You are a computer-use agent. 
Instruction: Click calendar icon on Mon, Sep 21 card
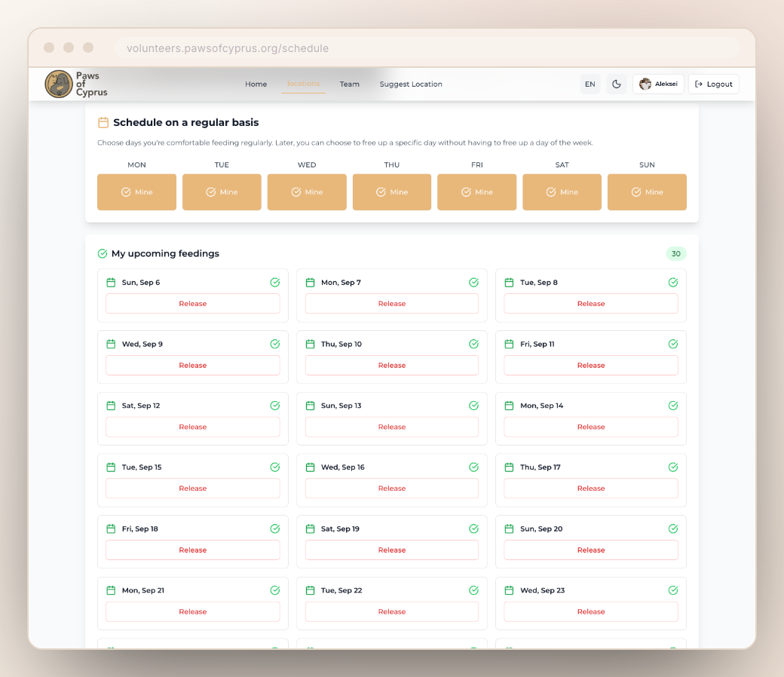[x=111, y=590]
